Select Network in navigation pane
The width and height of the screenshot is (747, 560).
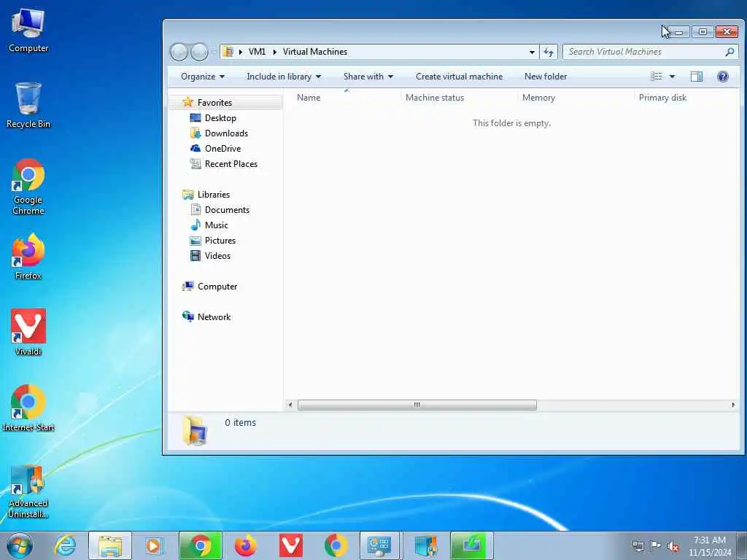click(x=214, y=317)
